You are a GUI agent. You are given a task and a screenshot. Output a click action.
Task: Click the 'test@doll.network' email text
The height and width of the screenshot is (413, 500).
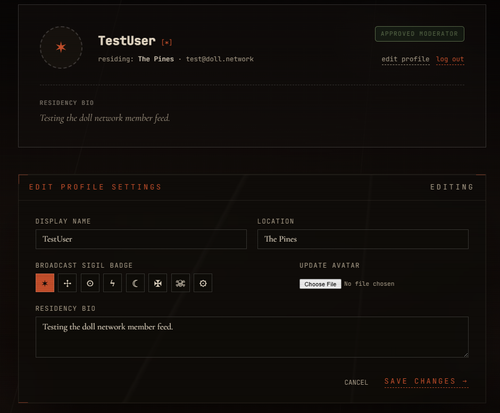(220, 59)
